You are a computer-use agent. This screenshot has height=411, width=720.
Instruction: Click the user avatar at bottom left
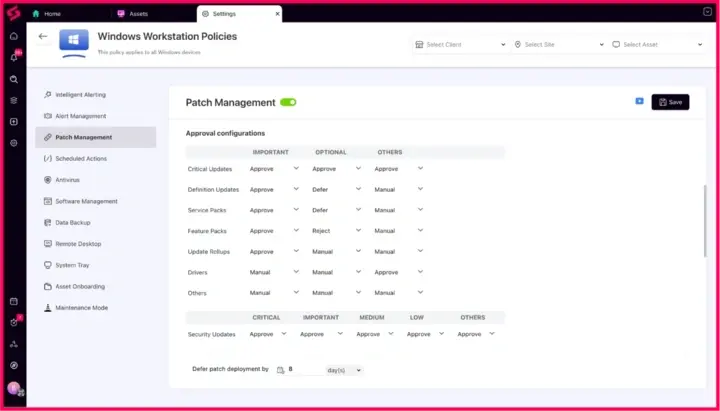tap(14, 388)
